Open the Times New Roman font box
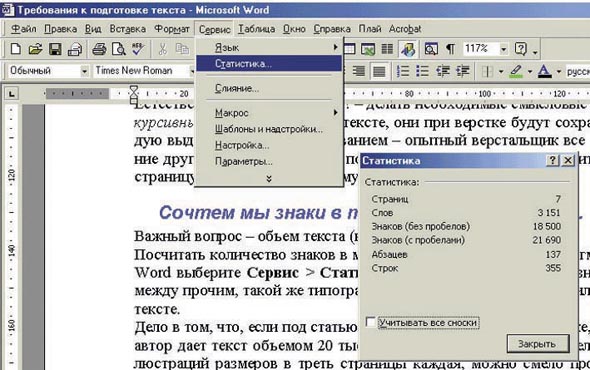590x370 pixels. tap(144, 71)
